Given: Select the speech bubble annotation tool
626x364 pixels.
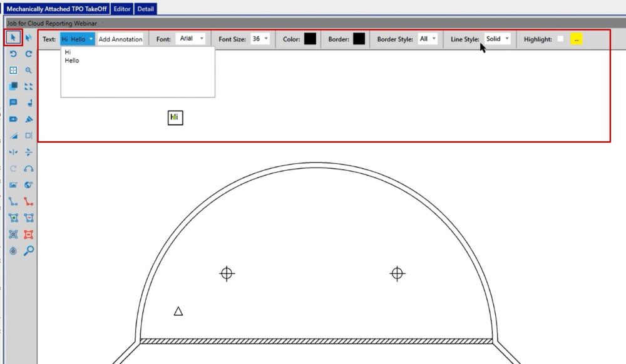Looking at the screenshot, I should pos(13,103).
